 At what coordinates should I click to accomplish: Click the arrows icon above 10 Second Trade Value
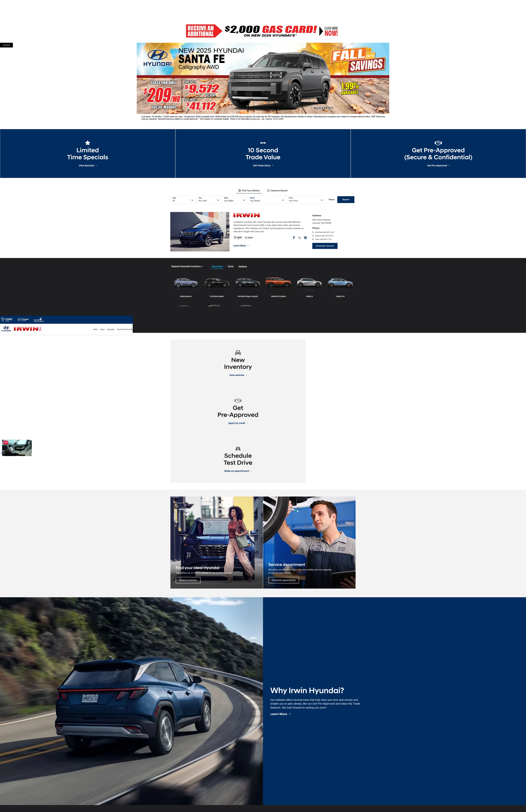(x=263, y=143)
